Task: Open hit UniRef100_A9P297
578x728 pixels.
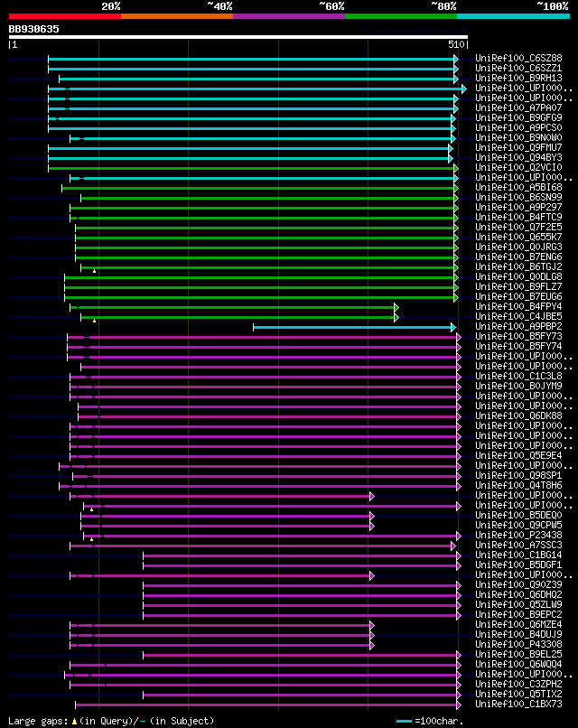Action: click(518, 207)
